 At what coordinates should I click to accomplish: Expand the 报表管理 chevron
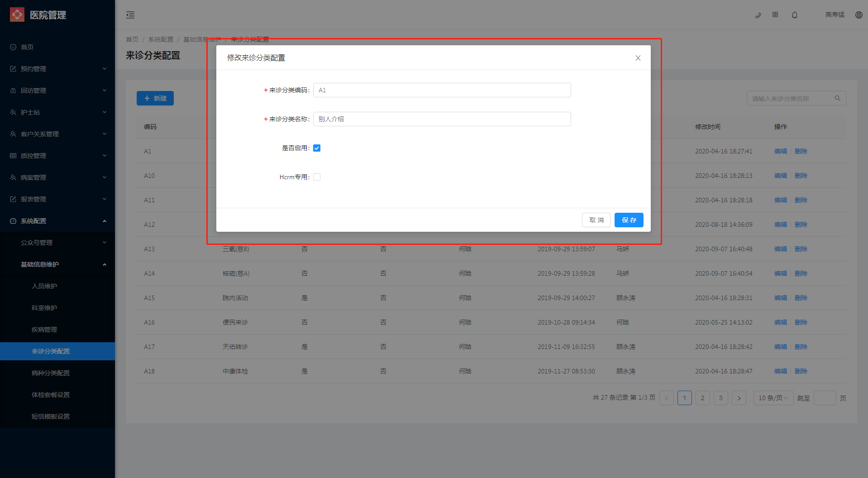click(x=105, y=199)
